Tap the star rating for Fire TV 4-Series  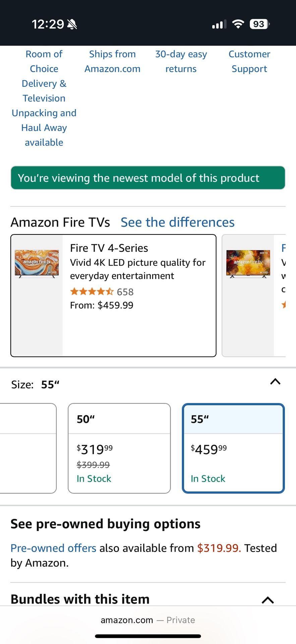click(x=92, y=292)
